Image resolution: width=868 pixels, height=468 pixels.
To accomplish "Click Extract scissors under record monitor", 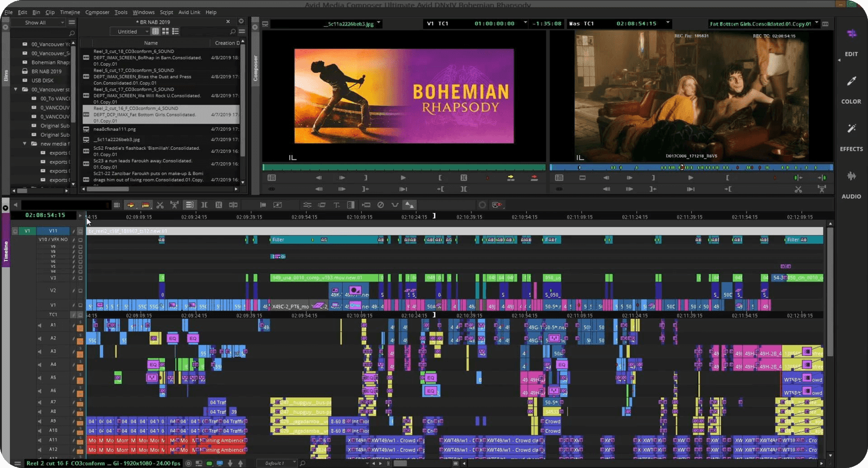I will (x=798, y=189).
